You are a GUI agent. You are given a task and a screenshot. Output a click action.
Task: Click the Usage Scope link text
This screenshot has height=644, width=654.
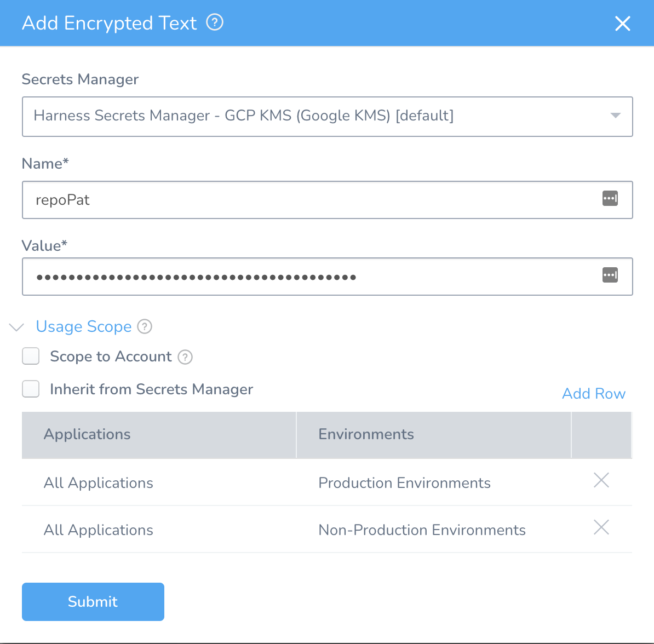click(x=84, y=327)
